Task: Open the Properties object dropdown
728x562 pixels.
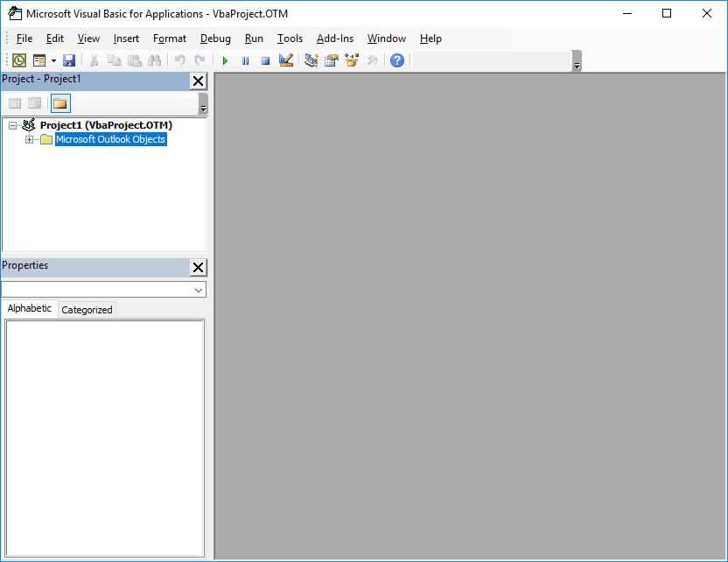Action: pyautogui.click(x=199, y=290)
